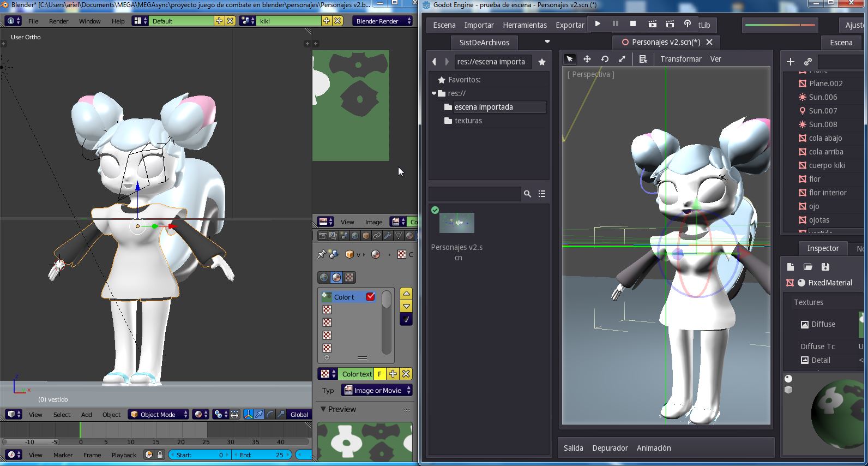Click the Transformar button in Godot viewport
The image size is (868, 466).
point(680,59)
